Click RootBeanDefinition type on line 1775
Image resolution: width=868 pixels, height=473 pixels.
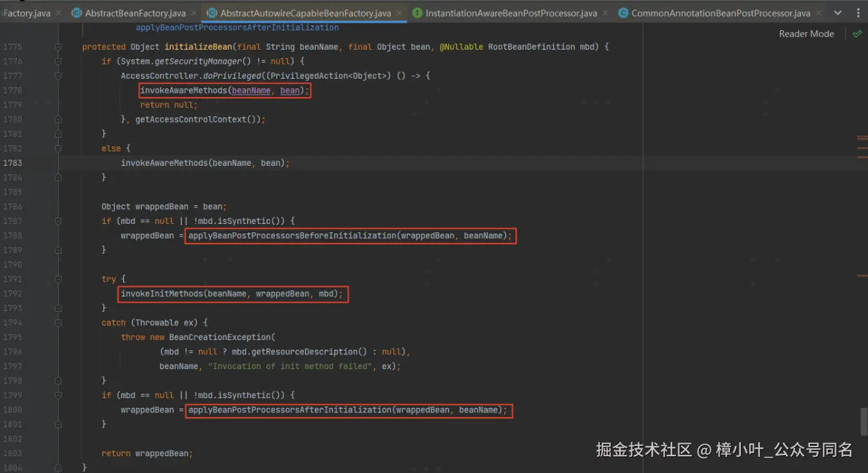pyautogui.click(x=531, y=46)
